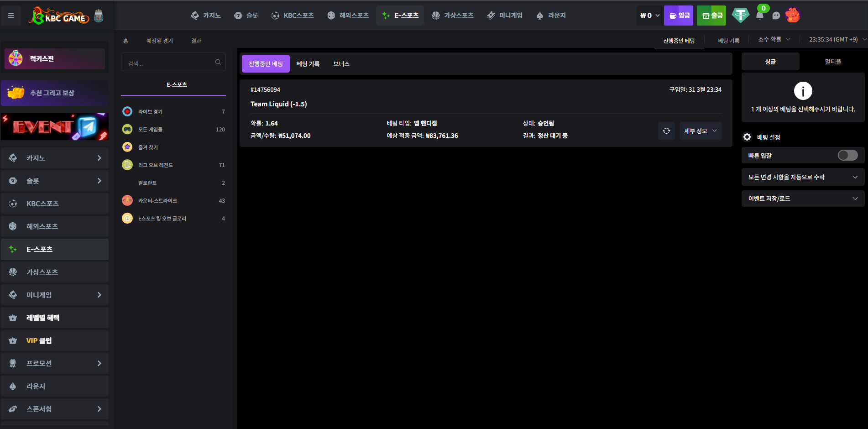This screenshot has width=868, height=429.
Task: Click the green 출금 withdraw button
Action: (711, 16)
